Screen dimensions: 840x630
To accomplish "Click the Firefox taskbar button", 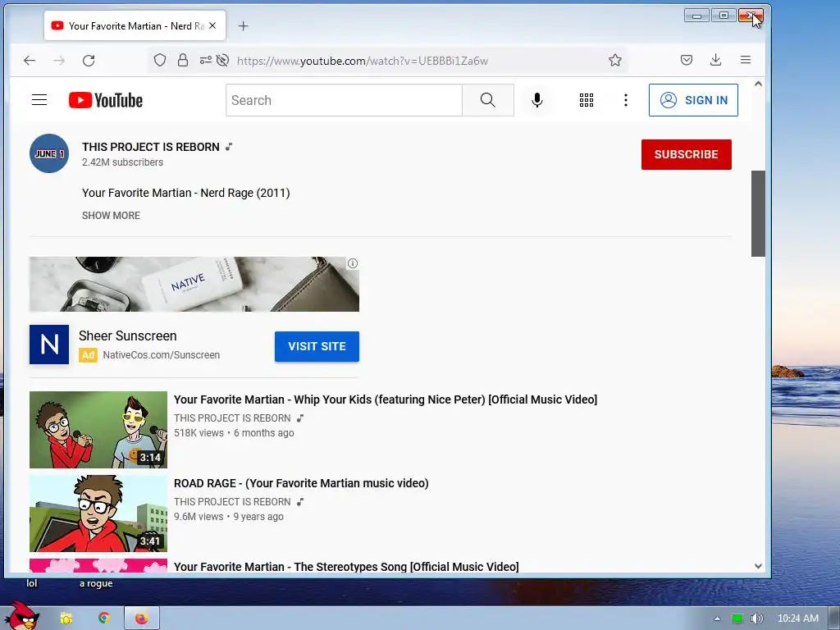I will pos(141,619).
